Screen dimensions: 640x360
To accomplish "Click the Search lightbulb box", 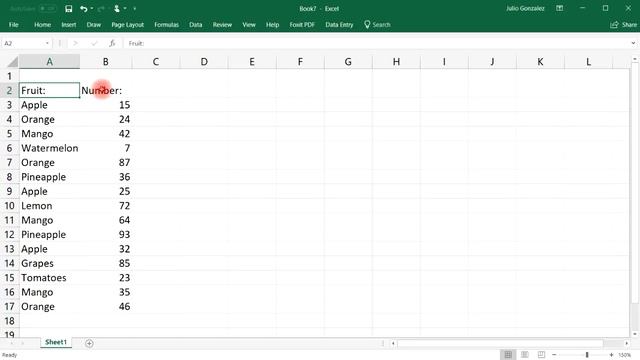I will [377, 24].
